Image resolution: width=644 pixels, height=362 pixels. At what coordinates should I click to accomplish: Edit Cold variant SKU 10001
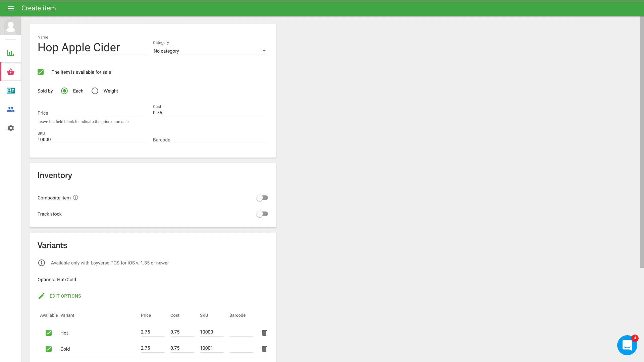pos(212,348)
